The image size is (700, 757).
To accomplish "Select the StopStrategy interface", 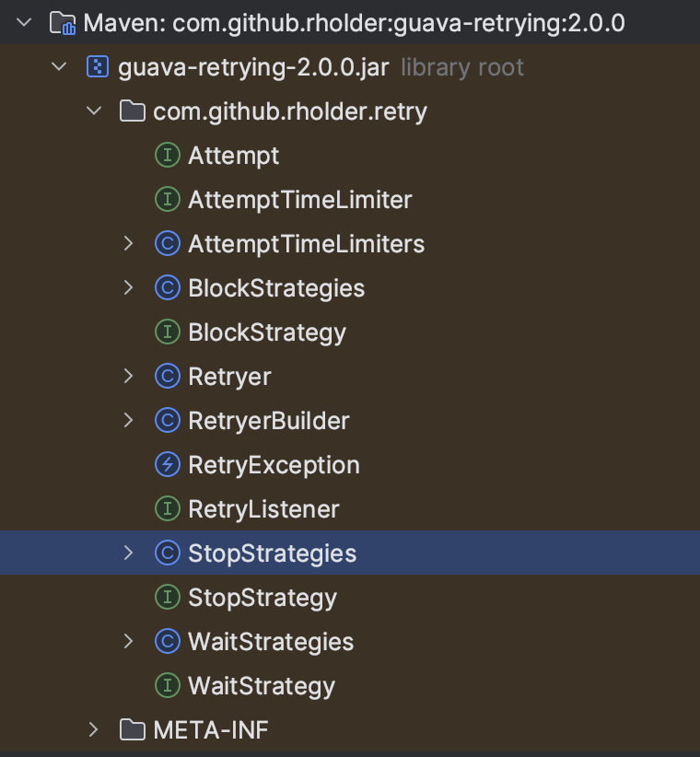I will pyautogui.click(x=262, y=598).
